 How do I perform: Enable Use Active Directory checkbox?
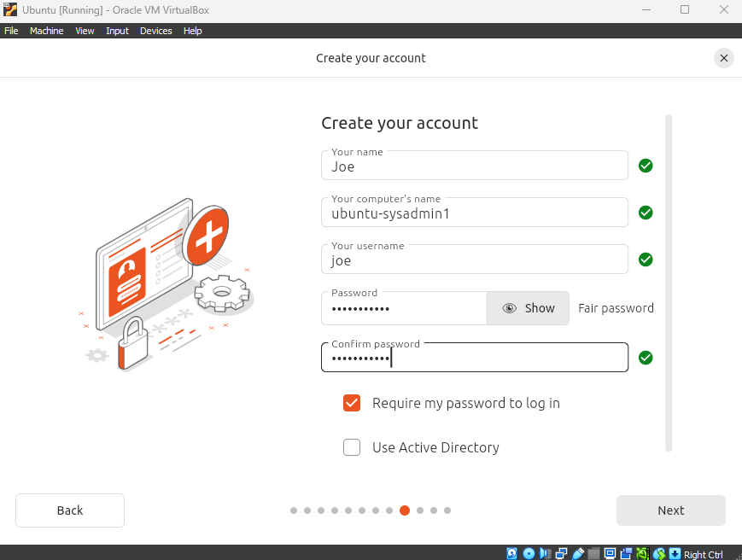(x=352, y=447)
